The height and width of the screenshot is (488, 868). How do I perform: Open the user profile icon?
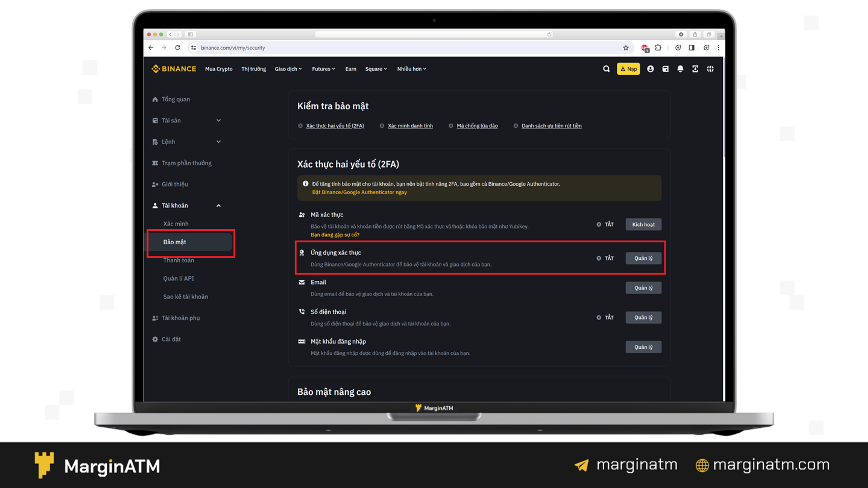pyautogui.click(x=650, y=69)
